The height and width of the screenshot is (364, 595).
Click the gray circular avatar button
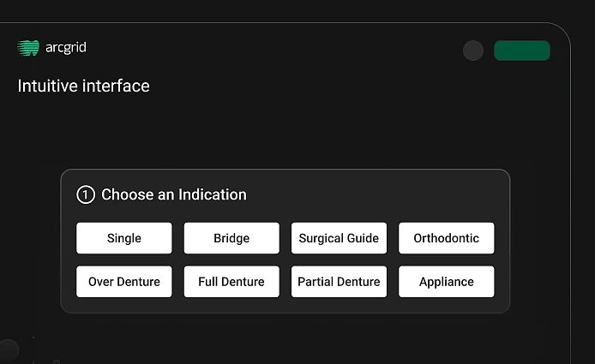click(x=473, y=51)
